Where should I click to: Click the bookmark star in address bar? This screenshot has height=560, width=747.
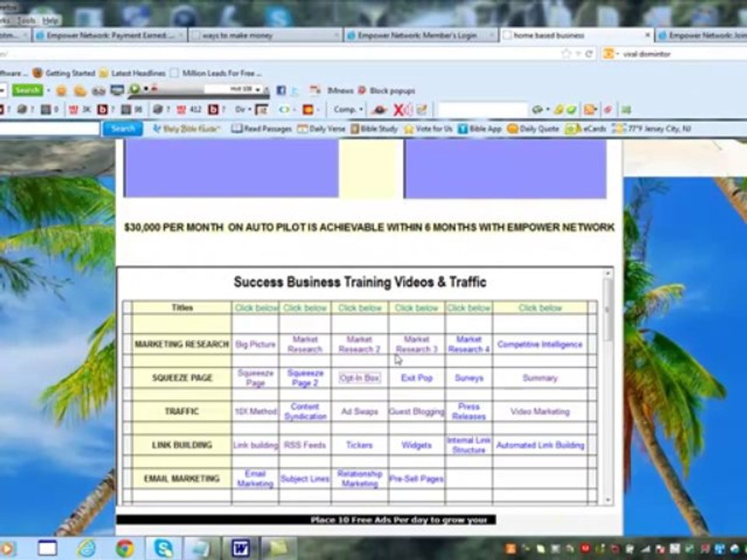(566, 54)
